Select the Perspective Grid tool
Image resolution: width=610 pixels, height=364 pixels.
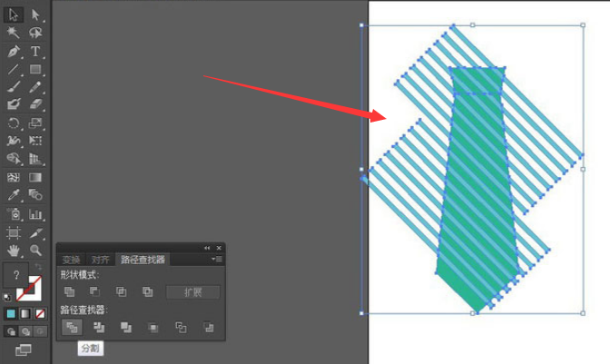tap(35, 159)
